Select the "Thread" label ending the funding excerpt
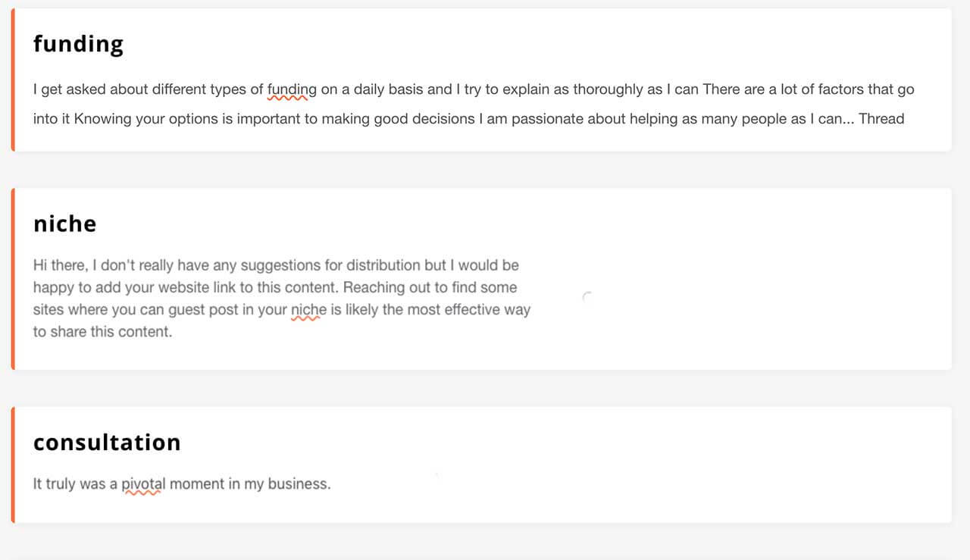 click(x=881, y=119)
